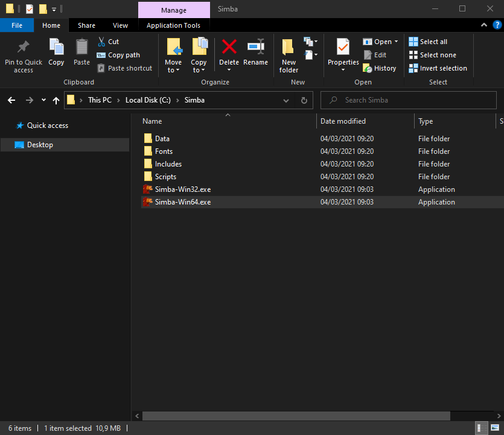Open recent locations dropdown arrow
Viewport: 504px width, 435px height.
click(43, 100)
